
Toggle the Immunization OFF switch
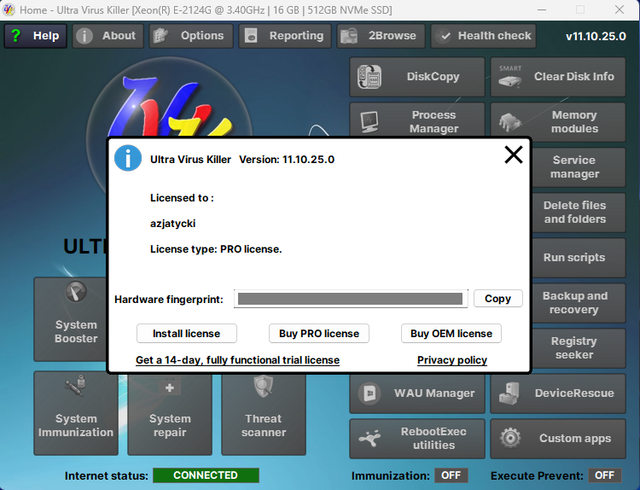451,475
